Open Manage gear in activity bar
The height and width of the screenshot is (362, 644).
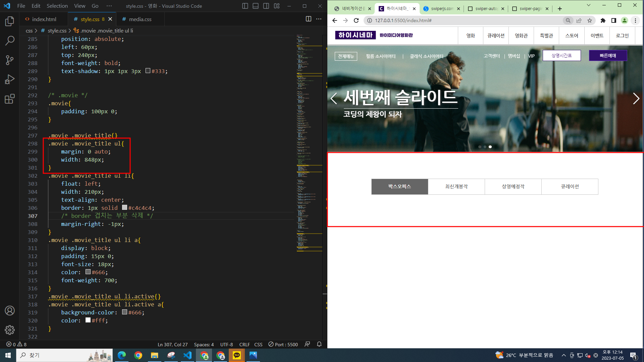pyautogui.click(x=10, y=330)
